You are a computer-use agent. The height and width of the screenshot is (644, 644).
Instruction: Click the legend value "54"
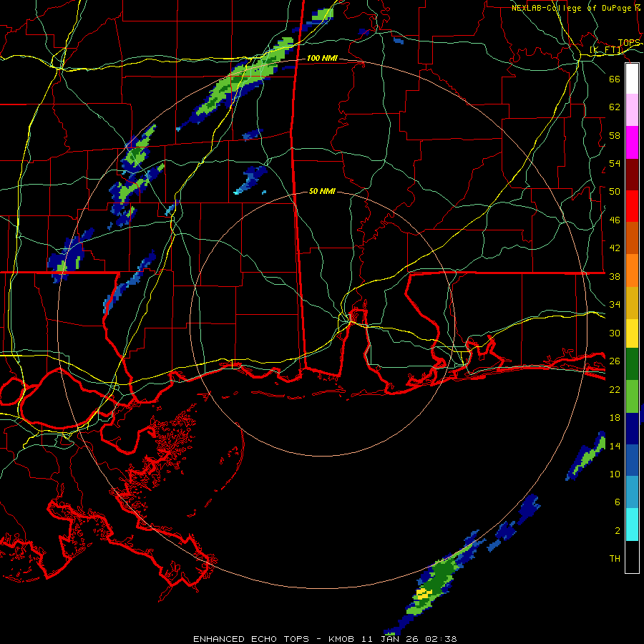[x=615, y=163]
